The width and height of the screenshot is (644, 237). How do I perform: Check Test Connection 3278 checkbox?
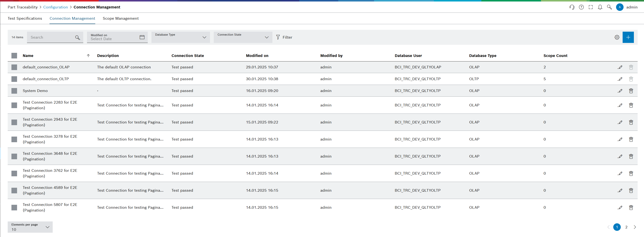pyautogui.click(x=14, y=139)
